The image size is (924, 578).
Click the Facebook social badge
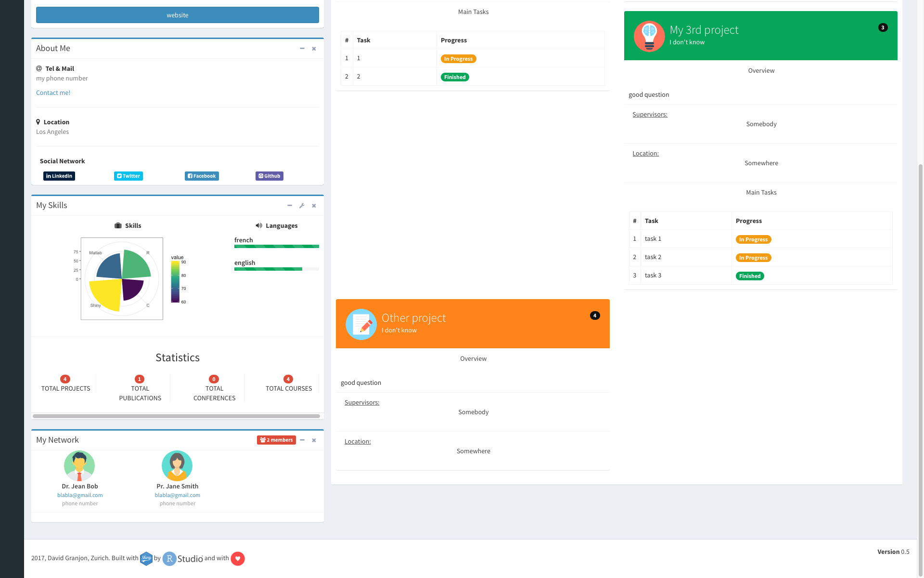202,176
